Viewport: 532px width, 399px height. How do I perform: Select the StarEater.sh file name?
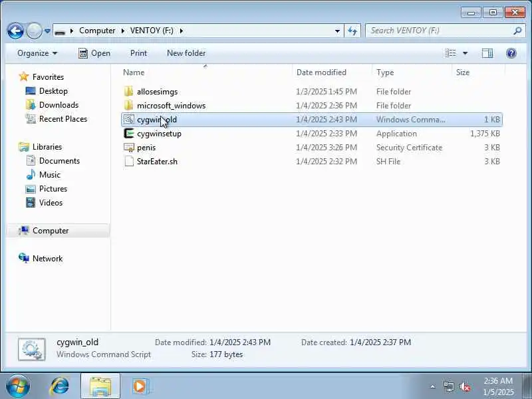point(157,162)
